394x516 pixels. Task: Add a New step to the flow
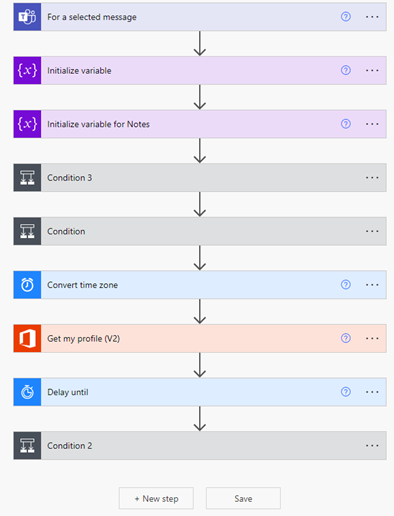tap(156, 498)
